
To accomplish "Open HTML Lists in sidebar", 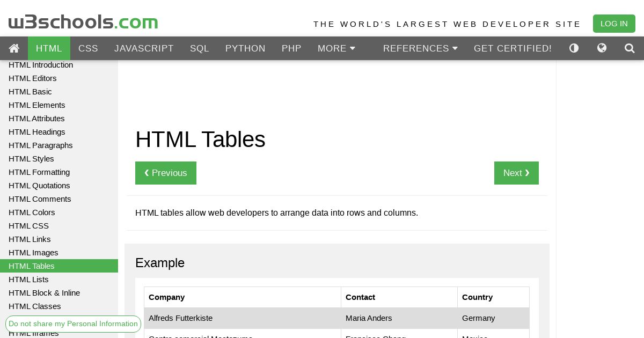I will [59, 280].
